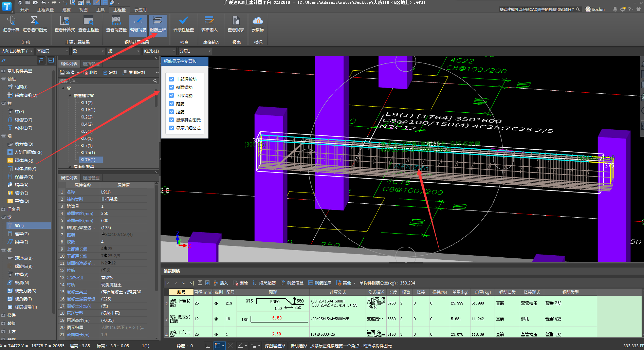The height and width of the screenshot is (350, 644).
Task: Jump to last rebar record arrow
Action: 191,283
